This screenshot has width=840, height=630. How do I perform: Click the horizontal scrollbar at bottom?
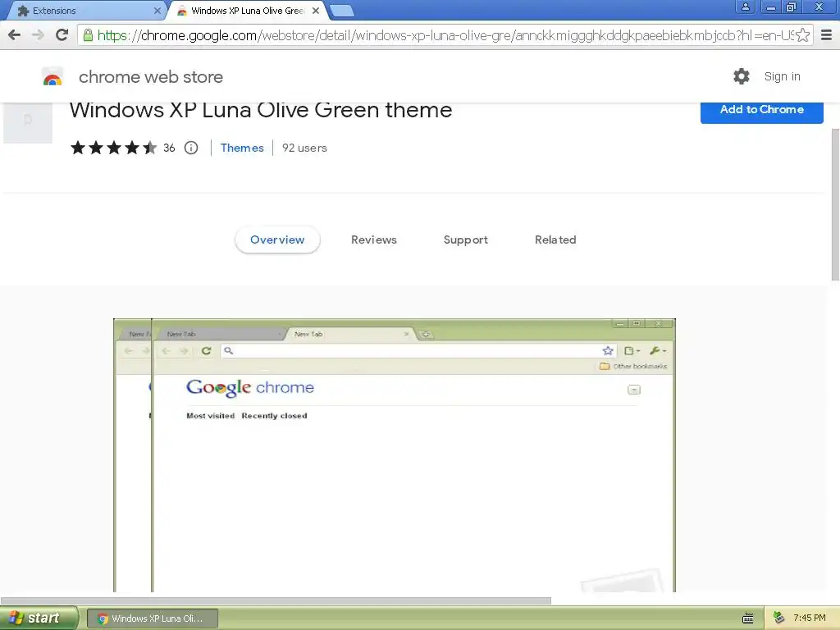point(276,600)
